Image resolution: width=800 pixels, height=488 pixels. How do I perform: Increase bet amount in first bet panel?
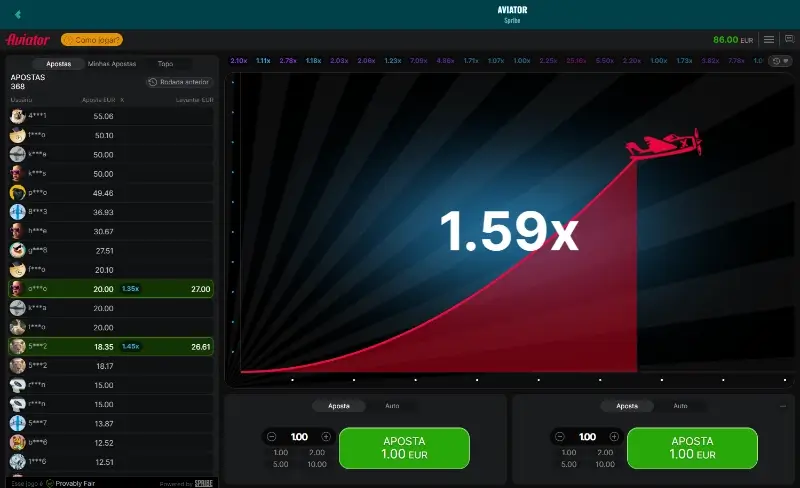[x=326, y=437]
